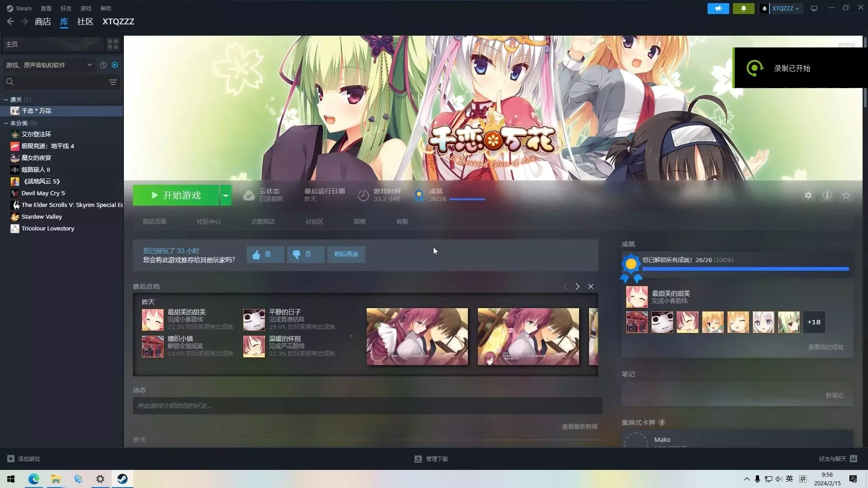
Task: Choose thumbs down 否 for recommendation
Action: click(305, 254)
